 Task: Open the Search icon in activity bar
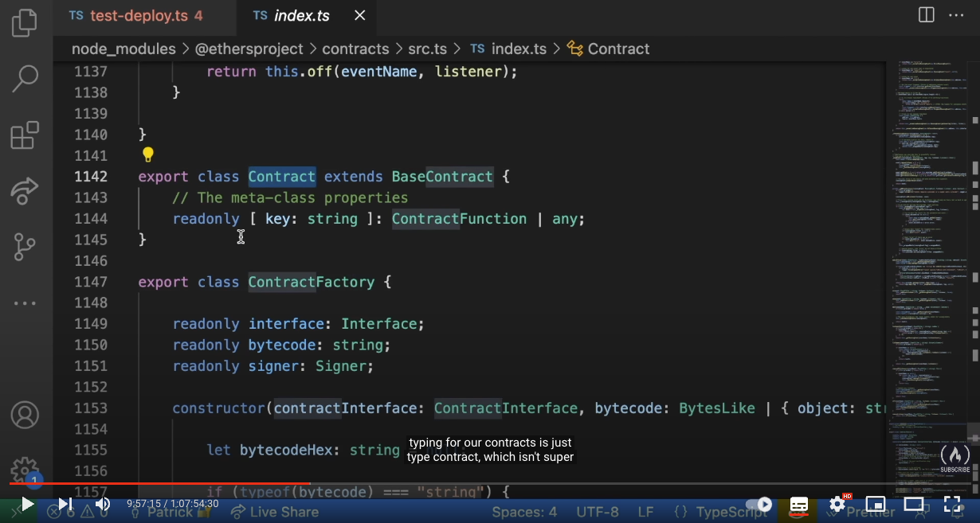[25, 78]
